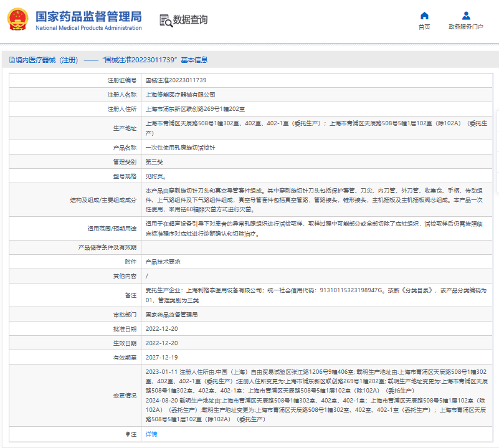Open the 政务服务门户 text link

point(465,27)
